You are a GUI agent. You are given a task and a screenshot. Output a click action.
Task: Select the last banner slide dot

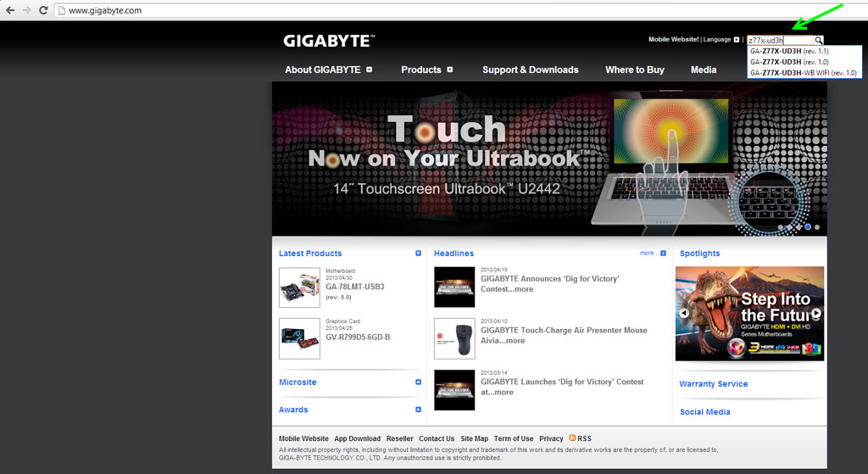click(817, 227)
